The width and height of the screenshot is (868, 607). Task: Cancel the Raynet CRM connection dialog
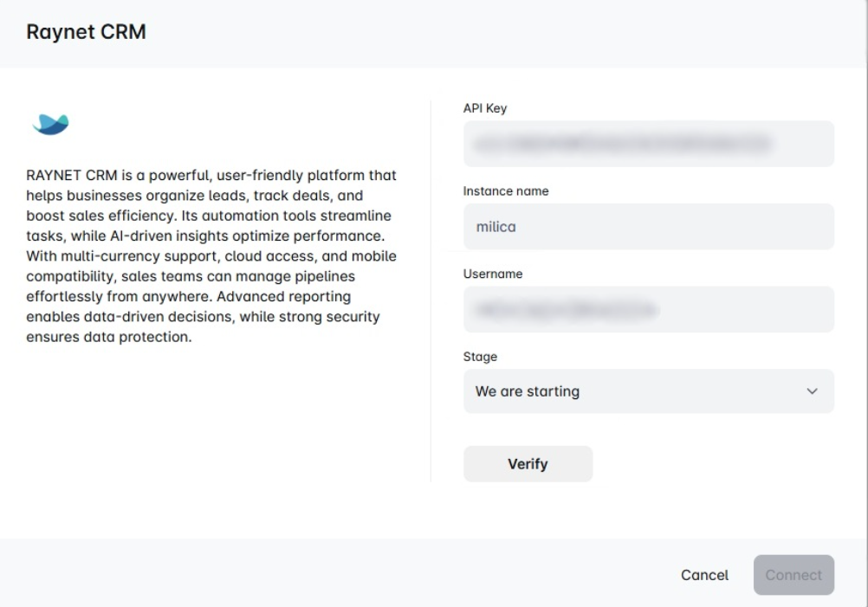click(704, 575)
